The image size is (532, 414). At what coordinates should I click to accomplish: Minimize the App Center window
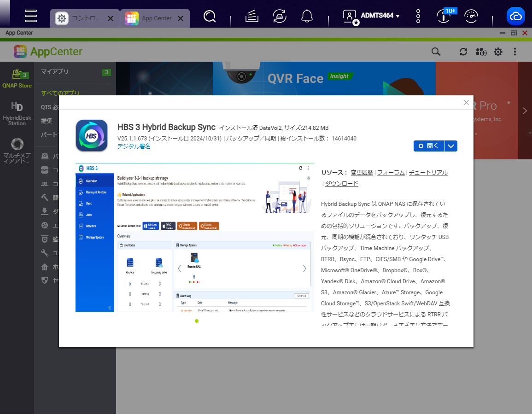pos(503,33)
